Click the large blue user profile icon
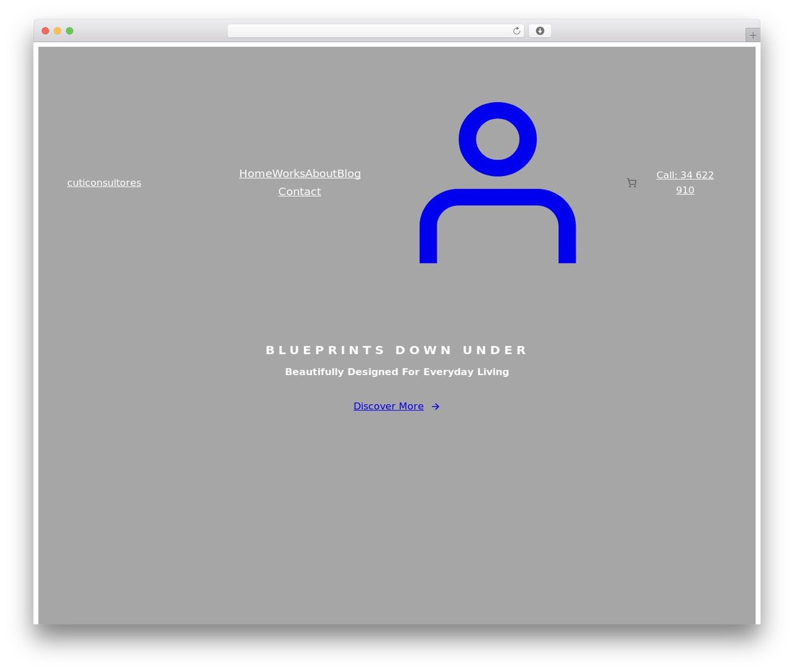 (497, 182)
